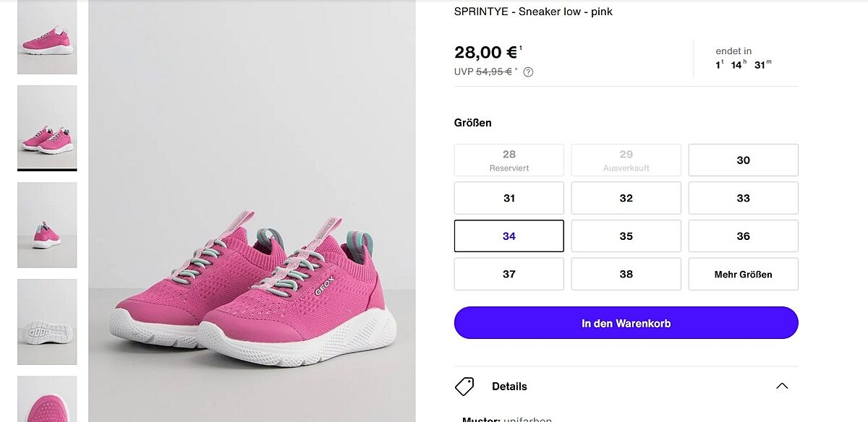
Task: Pick size 38
Action: (626, 274)
